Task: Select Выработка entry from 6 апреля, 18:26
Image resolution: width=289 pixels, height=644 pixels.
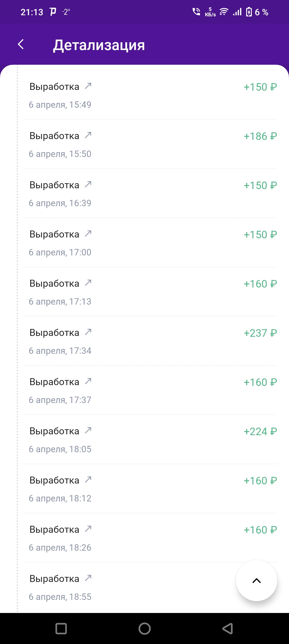Action: pyautogui.click(x=150, y=538)
